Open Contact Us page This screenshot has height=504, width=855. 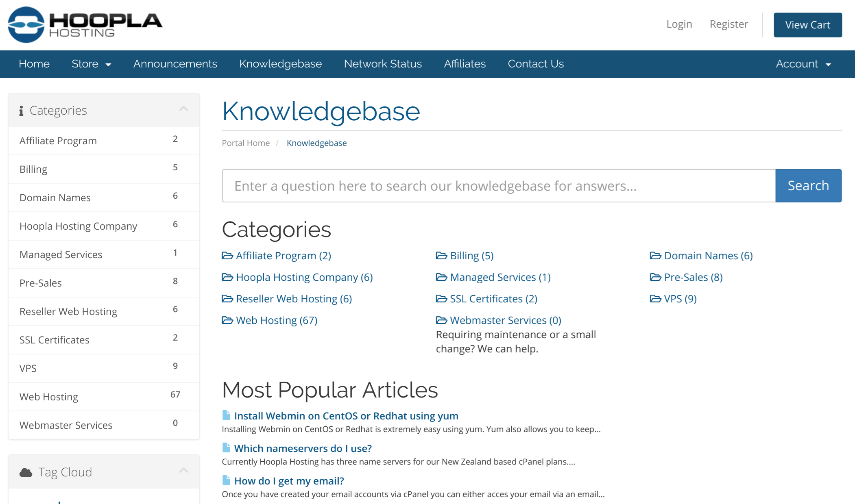pyautogui.click(x=536, y=64)
